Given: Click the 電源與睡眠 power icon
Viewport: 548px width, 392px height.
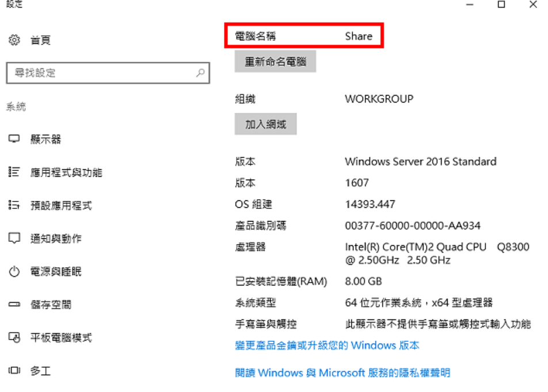Looking at the screenshot, I should click(x=14, y=272).
